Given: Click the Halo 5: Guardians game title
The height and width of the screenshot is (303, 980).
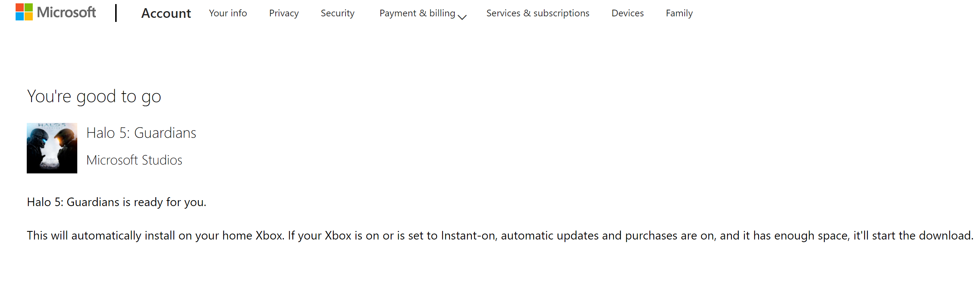Looking at the screenshot, I should [x=141, y=133].
